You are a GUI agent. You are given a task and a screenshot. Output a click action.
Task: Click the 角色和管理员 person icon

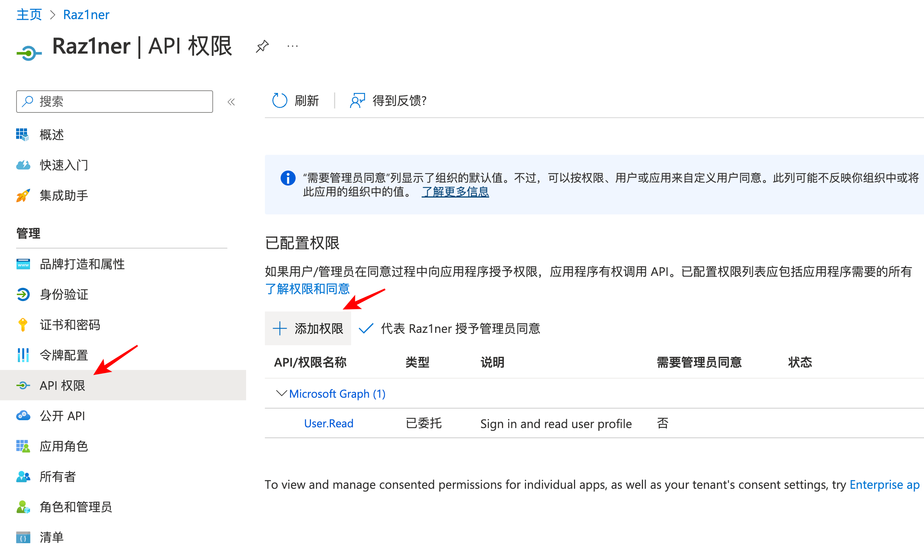point(23,507)
